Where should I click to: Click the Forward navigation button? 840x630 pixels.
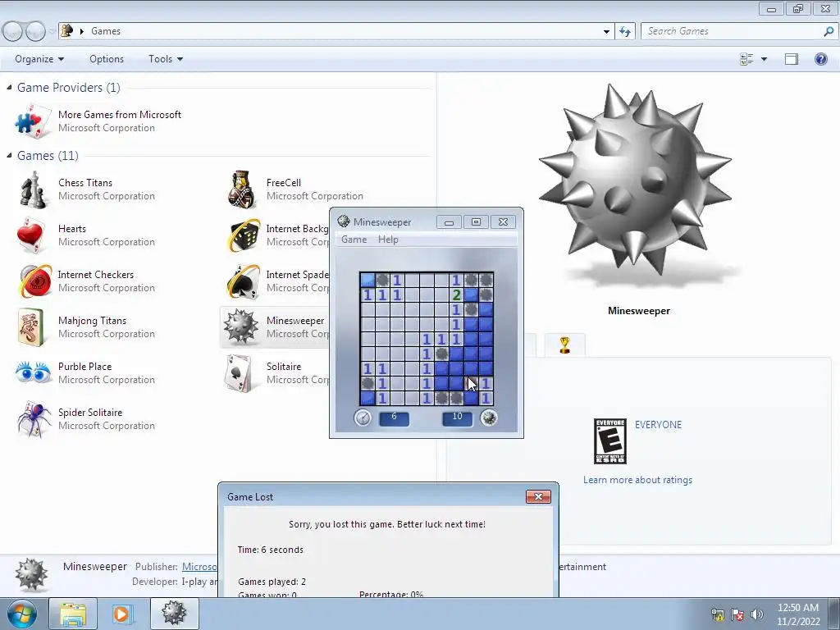click(35, 32)
